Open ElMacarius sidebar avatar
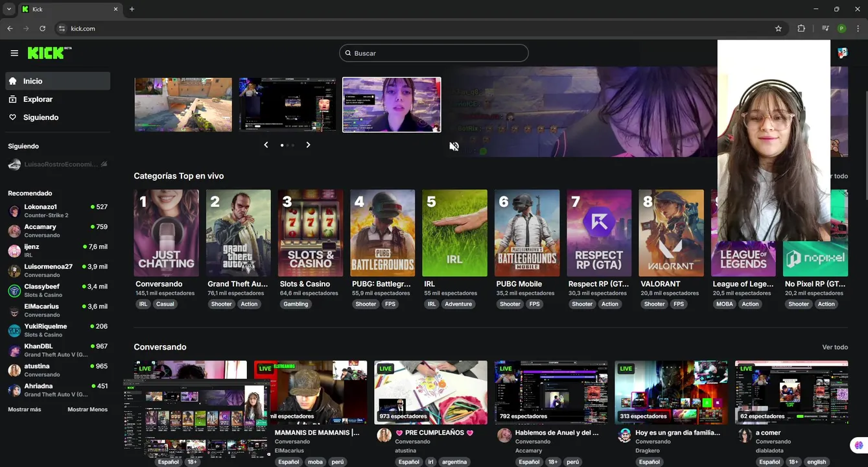Viewport: 868px width, 467px height. coord(14,311)
